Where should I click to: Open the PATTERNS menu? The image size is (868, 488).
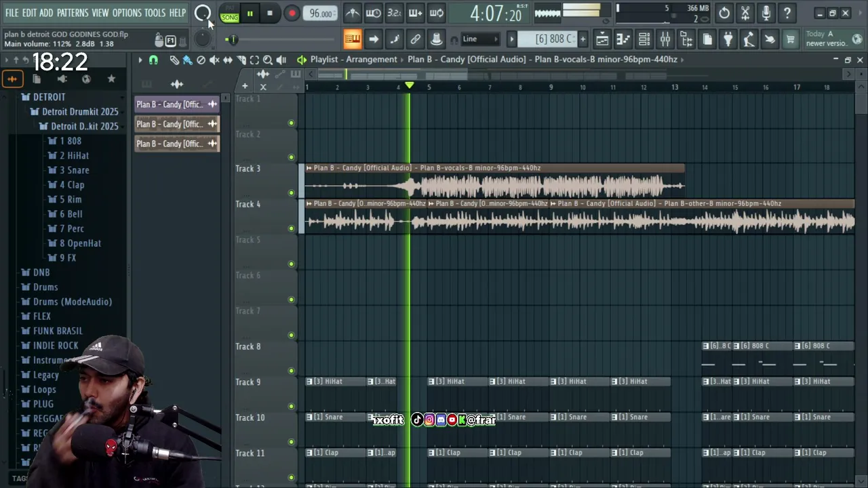coord(73,13)
